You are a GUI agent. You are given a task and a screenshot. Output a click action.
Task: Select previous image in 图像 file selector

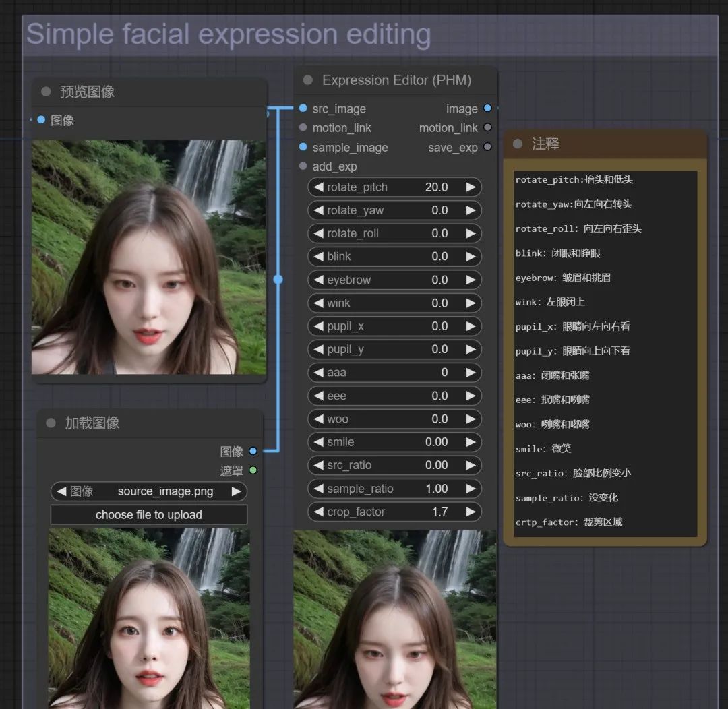(x=61, y=491)
